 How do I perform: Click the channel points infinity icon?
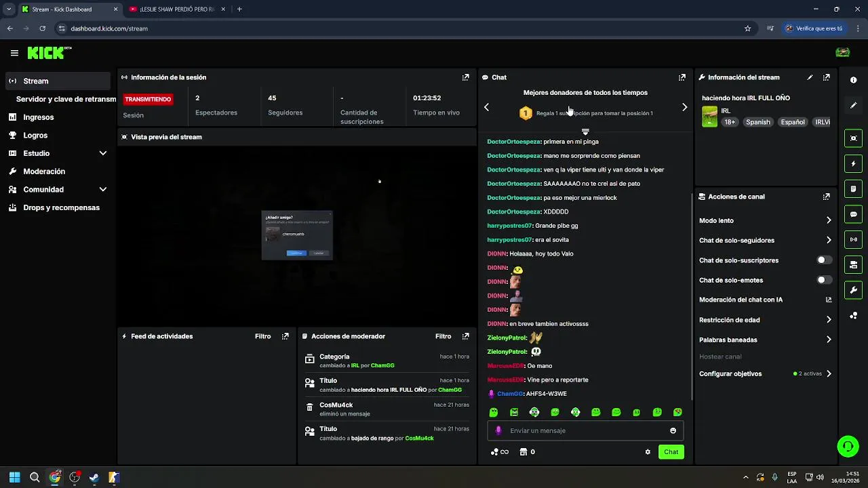(500, 452)
